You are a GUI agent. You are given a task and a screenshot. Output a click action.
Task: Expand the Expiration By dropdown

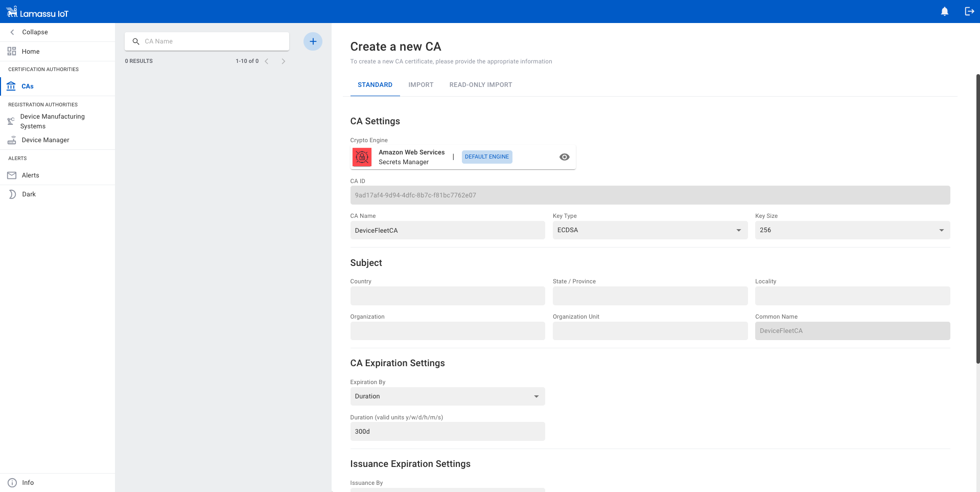click(447, 396)
